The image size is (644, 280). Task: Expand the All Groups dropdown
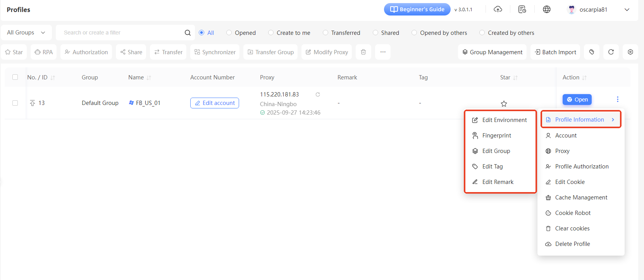coord(26,33)
